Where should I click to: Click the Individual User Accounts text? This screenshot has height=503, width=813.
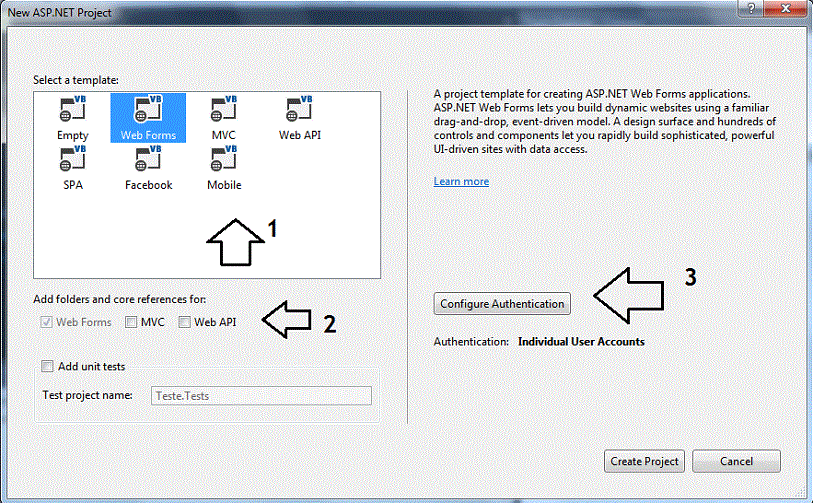pos(581,342)
